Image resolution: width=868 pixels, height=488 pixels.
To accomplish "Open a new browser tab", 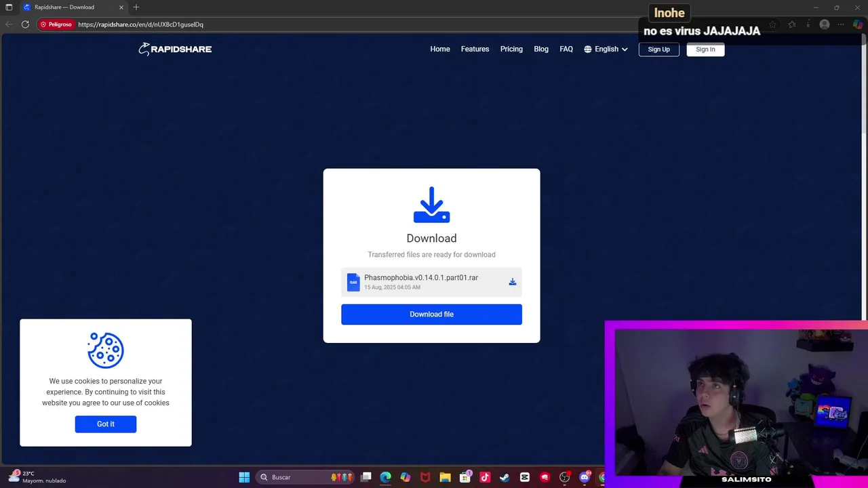I will (x=136, y=7).
